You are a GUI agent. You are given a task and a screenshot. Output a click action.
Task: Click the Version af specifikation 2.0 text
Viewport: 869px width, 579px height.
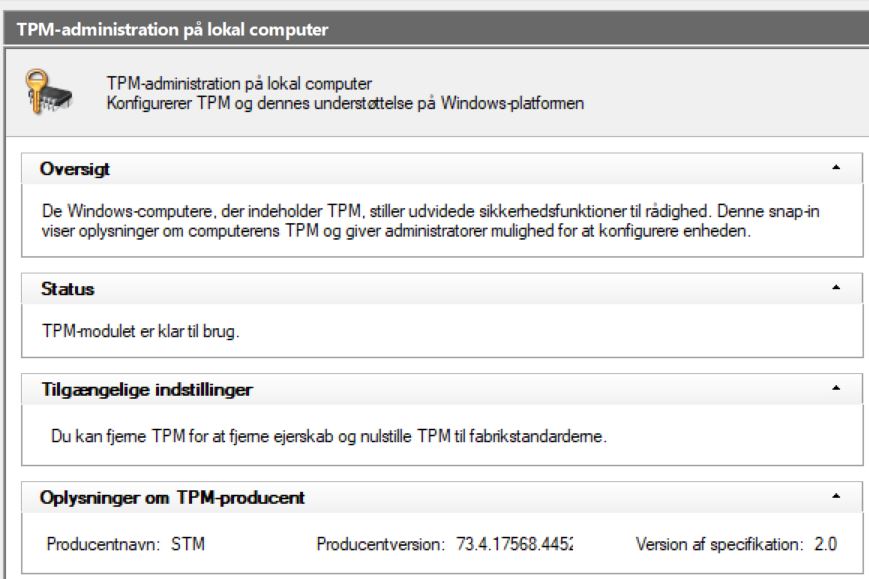(737, 544)
